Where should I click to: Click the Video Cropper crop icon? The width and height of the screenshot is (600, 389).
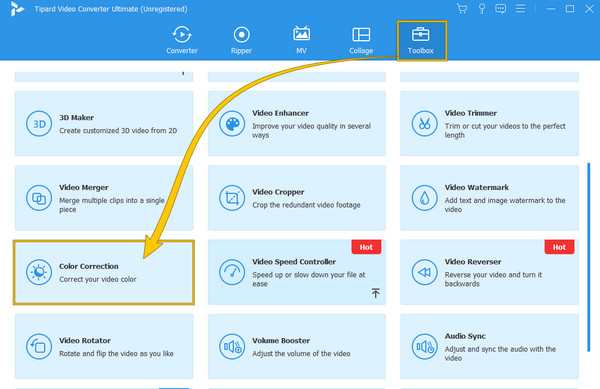point(232,198)
